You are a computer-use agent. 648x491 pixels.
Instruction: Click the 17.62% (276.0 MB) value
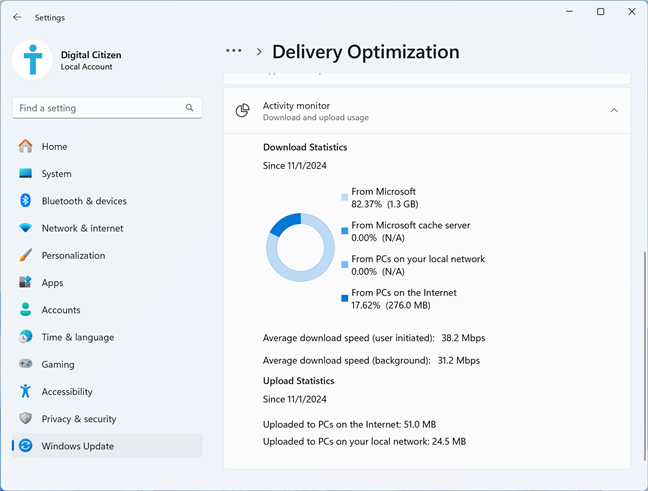[x=391, y=305]
